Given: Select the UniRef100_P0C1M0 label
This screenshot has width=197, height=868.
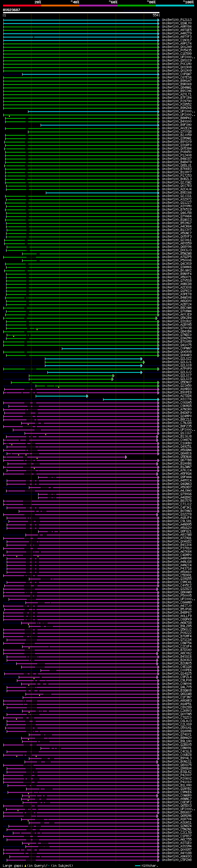Looking at the screenshot, I should (x=177, y=64).
